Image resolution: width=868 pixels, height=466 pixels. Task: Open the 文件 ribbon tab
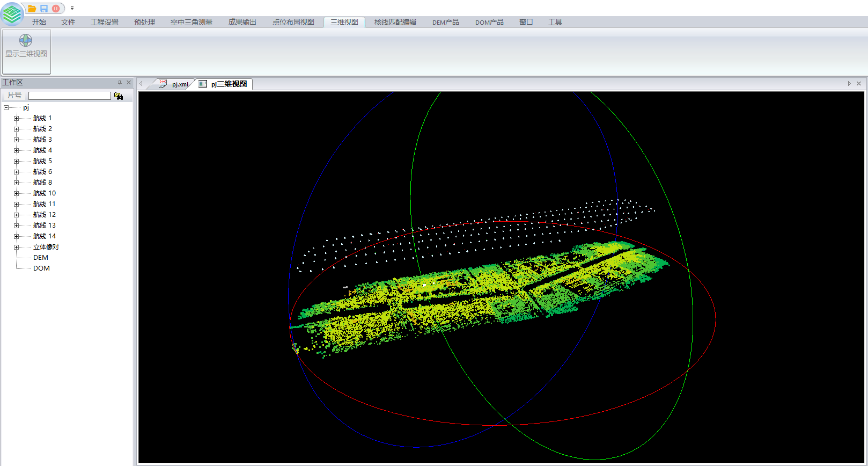coord(68,22)
